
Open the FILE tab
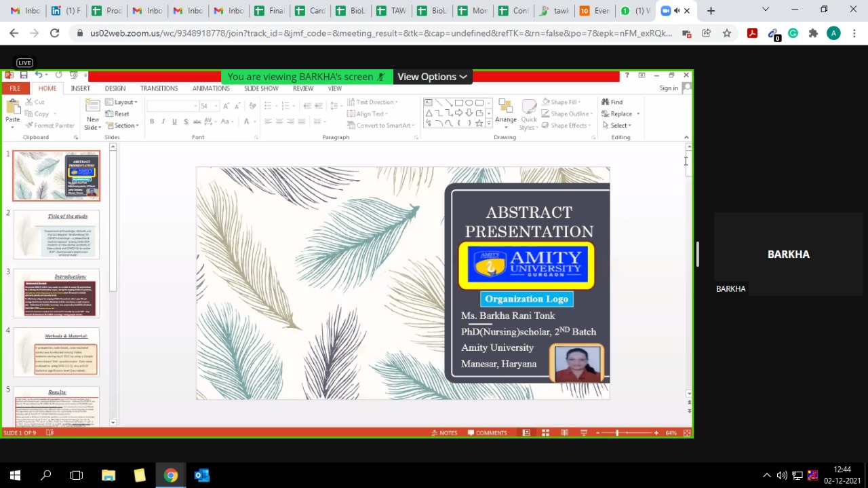15,88
